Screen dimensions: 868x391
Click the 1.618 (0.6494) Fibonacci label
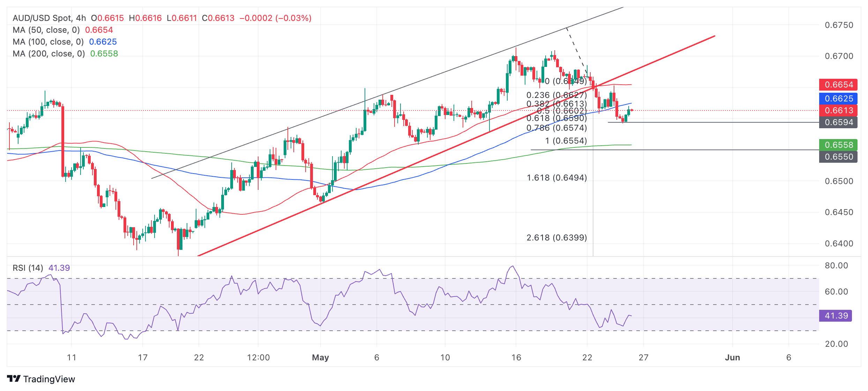pyautogui.click(x=557, y=178)
